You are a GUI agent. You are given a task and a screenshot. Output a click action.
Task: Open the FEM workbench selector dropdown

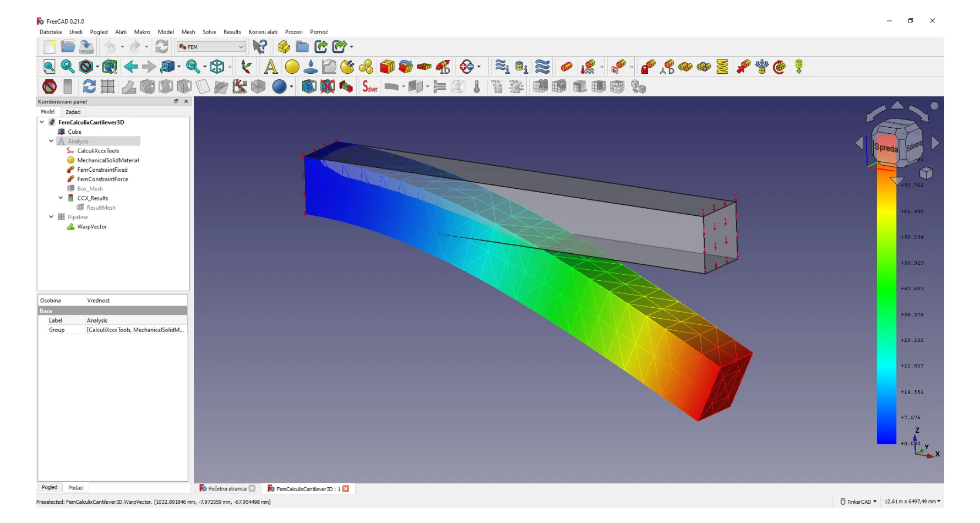(211, 47)
